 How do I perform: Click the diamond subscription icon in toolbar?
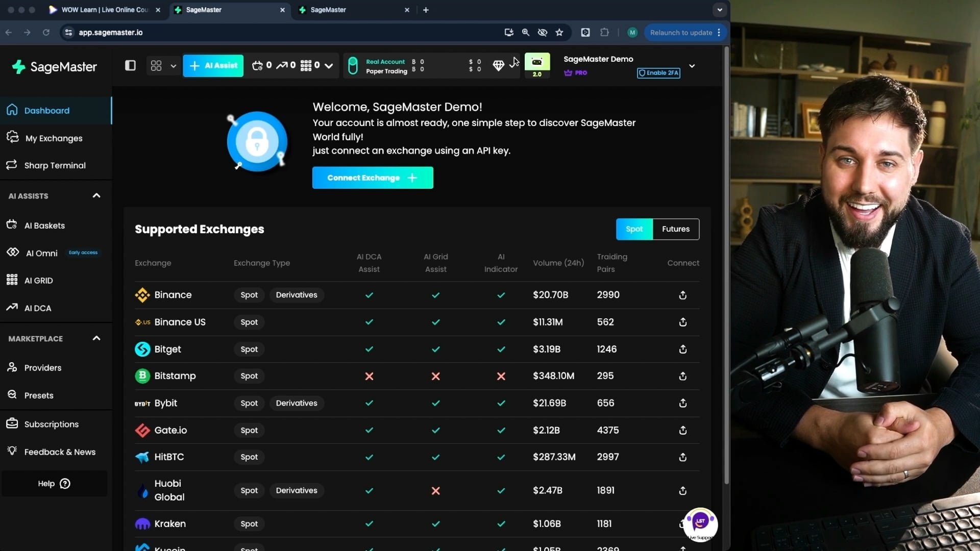pyautogui.click(x=498, y=65)
